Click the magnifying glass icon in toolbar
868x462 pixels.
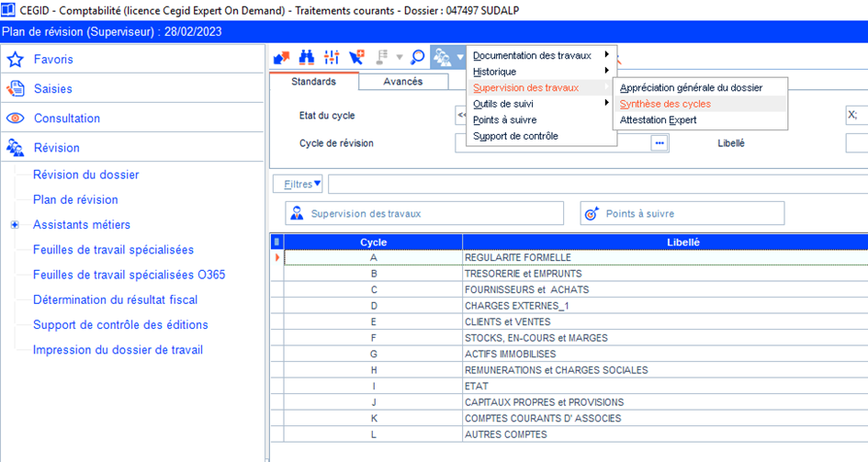click(x=417, y=57)
